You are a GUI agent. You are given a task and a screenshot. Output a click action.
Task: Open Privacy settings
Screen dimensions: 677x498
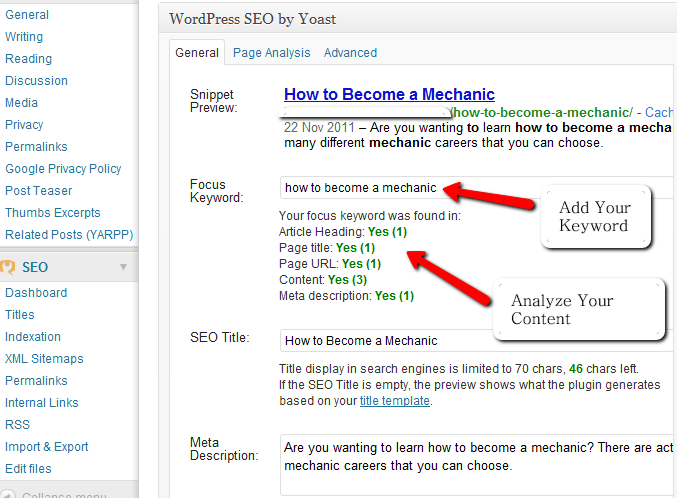24,125
